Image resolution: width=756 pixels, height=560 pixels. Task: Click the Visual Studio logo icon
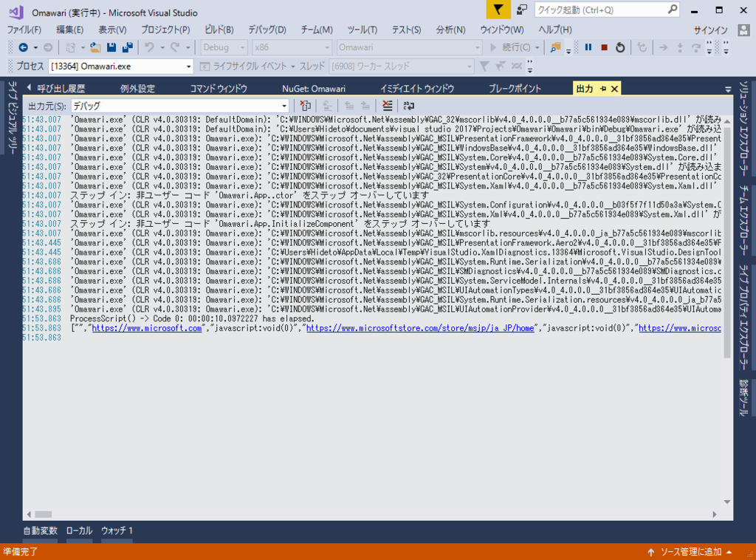pyautogui.click(x=16, y=12)
